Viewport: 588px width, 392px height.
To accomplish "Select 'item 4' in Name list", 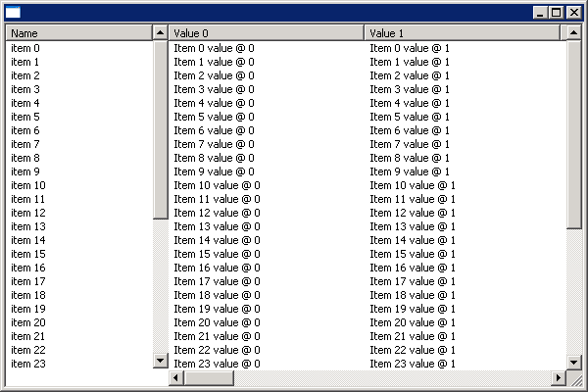I will (x=25, y=103).
